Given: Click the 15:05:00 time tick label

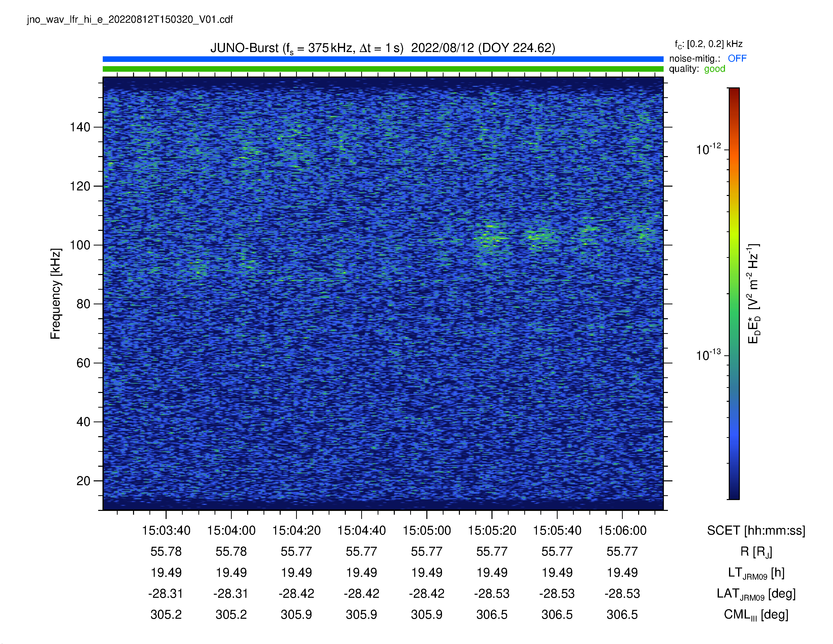Looking at the screenshot, I should coord(427,530).
